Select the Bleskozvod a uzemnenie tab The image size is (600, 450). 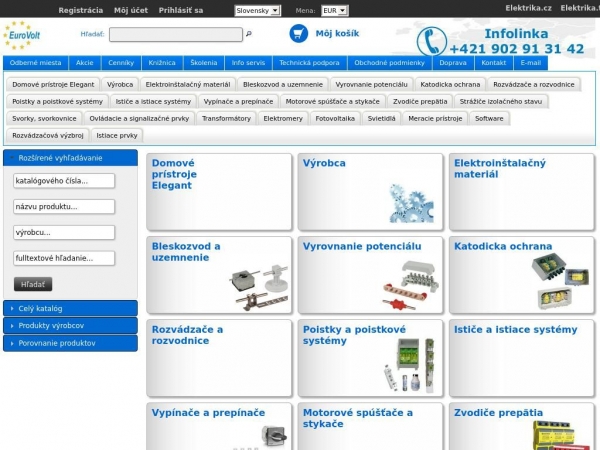283,85
